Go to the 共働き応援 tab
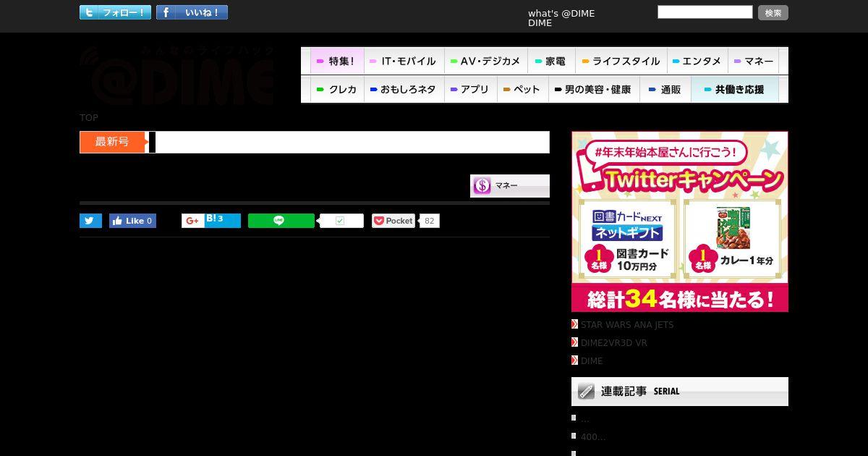The height and width of the screenshot is (456, 868). click(x=735, y=90)
